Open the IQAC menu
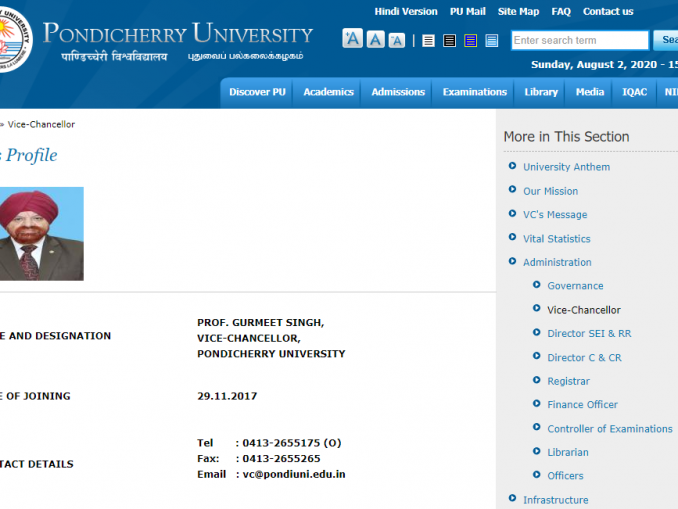 (634, 92)
